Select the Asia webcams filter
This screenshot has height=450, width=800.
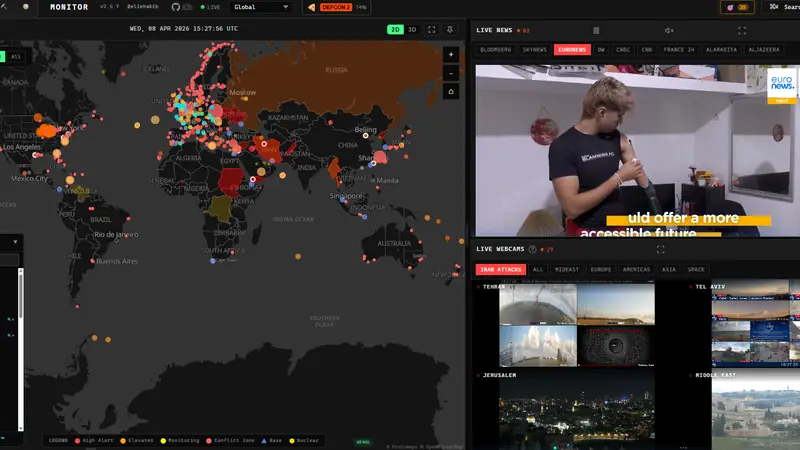point(668,269)
